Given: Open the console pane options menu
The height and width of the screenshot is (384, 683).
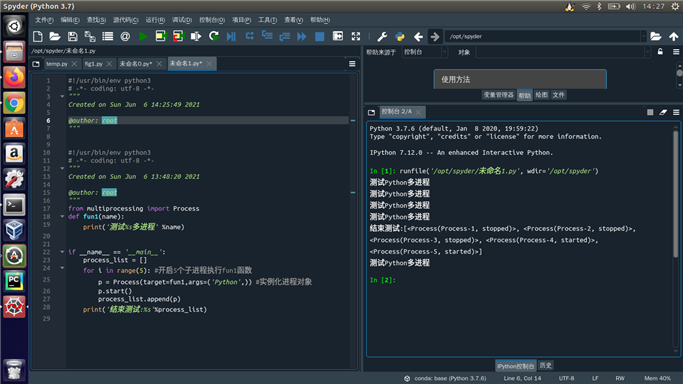Looking at the screenshot, I should click(676, 112).
